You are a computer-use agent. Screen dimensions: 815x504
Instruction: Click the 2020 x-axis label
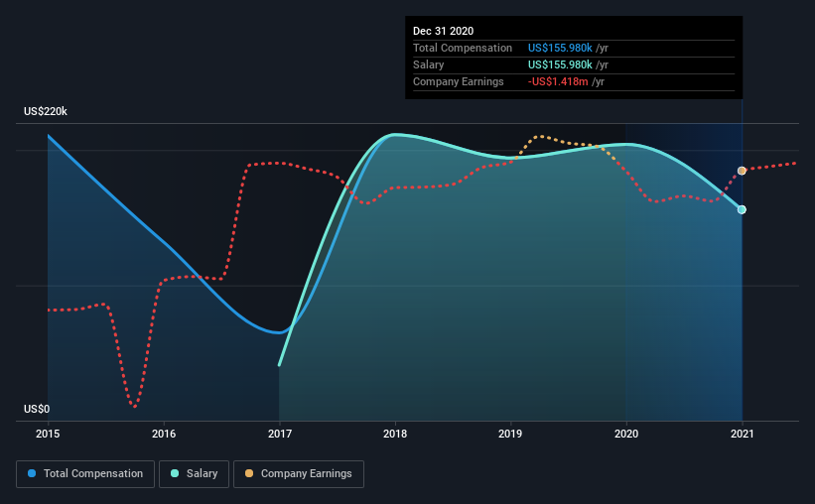point(626,434)
